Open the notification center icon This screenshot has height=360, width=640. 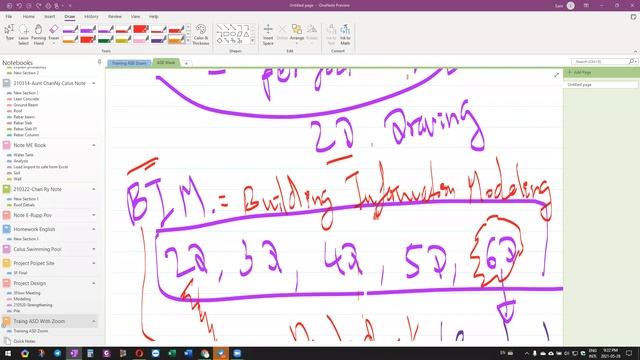[629, 353]
